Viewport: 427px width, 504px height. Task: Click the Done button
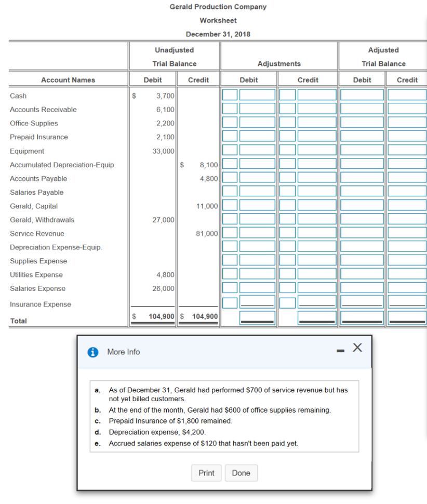pyautogui.click(x=241, y=473)
